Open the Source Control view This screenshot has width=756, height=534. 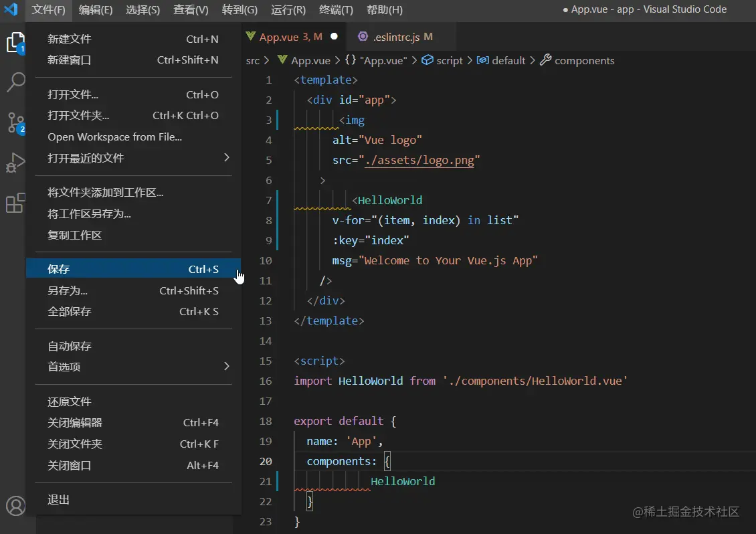(15, 123)
